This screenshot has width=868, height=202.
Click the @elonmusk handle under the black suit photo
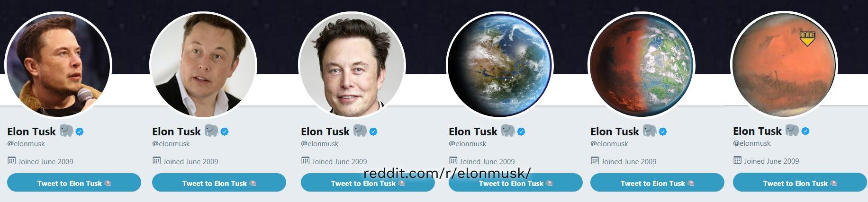[171, 144]
